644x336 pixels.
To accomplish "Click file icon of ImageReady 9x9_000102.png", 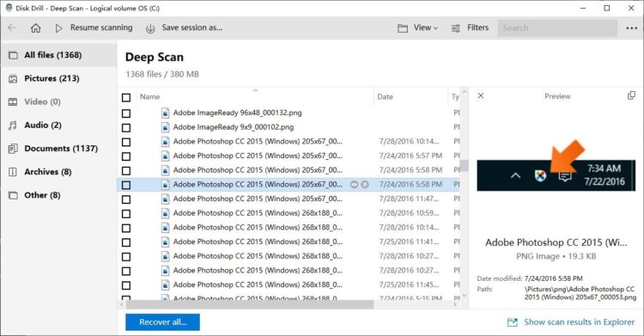I will click(x=165, y=127).
